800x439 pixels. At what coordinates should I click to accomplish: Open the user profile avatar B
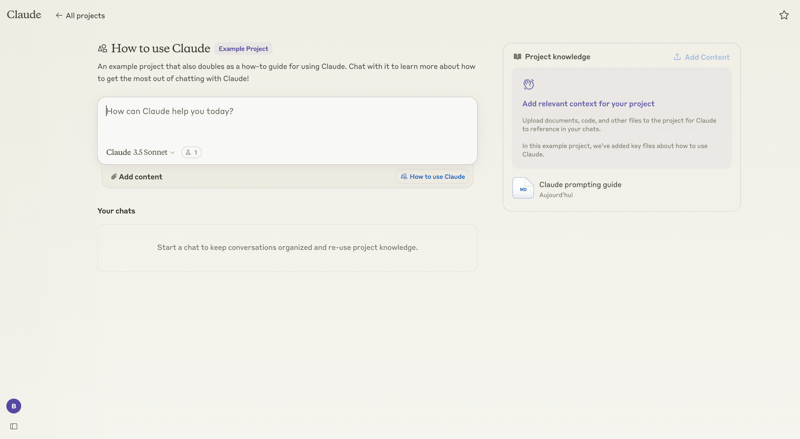[14, 406]
